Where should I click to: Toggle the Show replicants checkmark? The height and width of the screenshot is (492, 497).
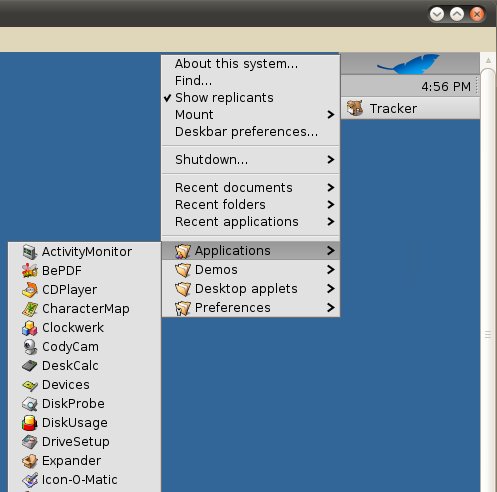click(x=167, y=98)
